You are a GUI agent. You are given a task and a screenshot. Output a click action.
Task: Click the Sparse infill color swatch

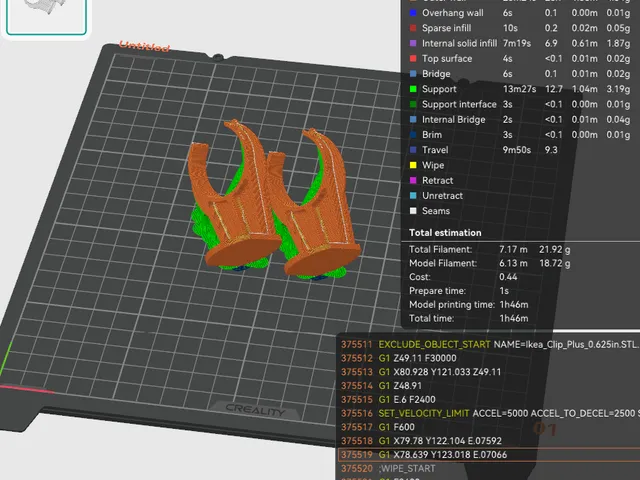[413, 28]
